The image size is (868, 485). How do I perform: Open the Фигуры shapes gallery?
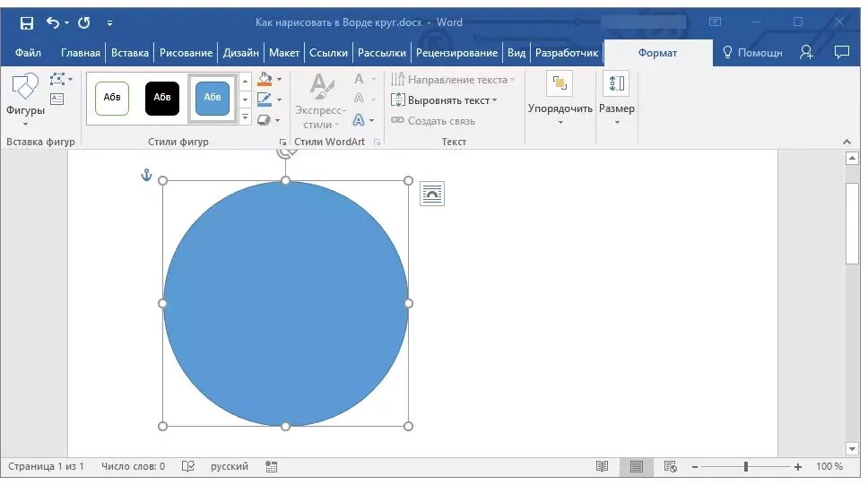25,100
